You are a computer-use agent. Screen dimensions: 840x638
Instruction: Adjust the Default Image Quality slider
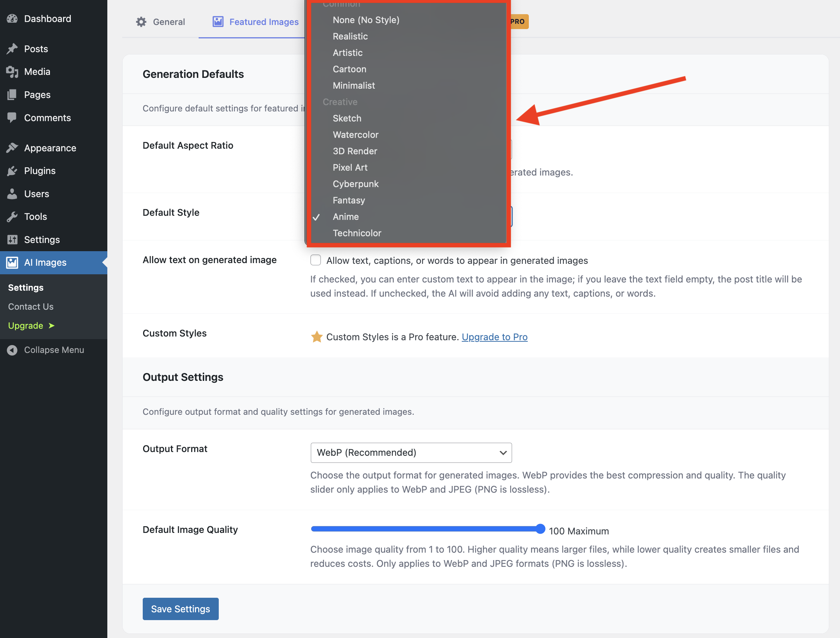(x=540, y=529)
